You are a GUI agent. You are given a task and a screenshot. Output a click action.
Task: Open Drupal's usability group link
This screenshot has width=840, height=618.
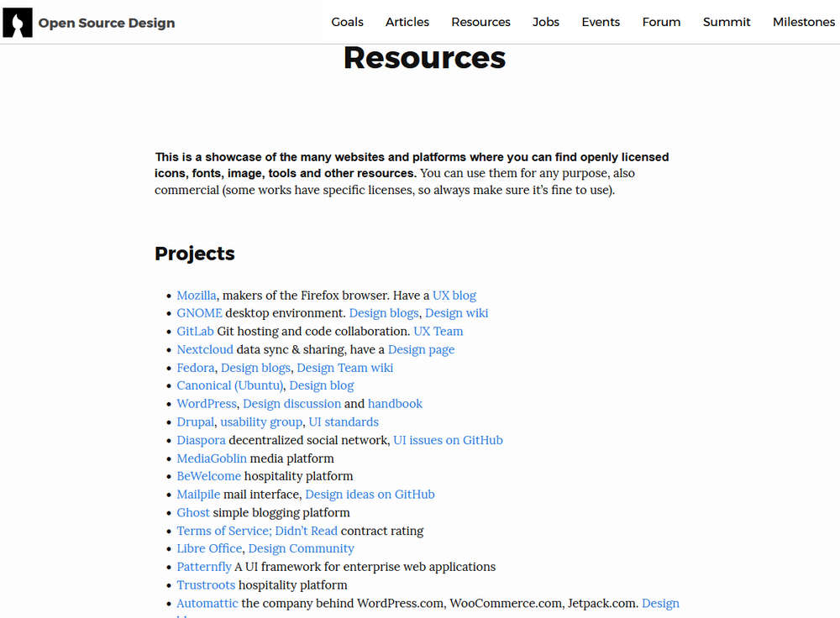261,422
